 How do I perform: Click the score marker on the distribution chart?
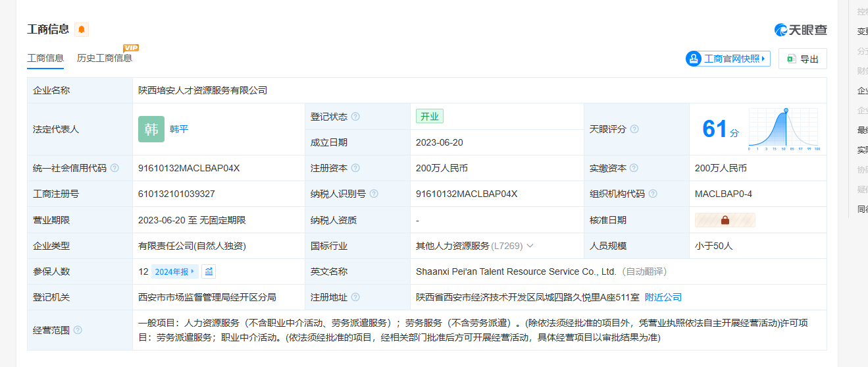[x=786, y=111]
